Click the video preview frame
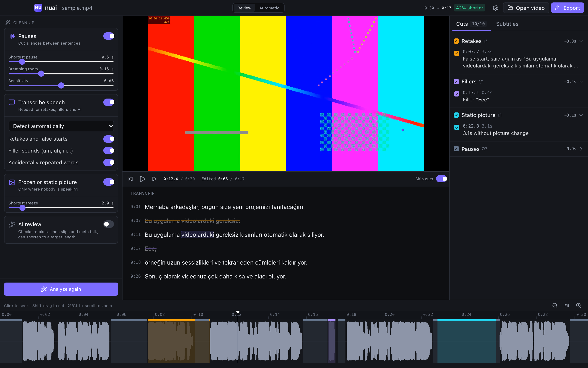This screenshot has width=588, height=368. pyautogui.click(x=286, y=94)
